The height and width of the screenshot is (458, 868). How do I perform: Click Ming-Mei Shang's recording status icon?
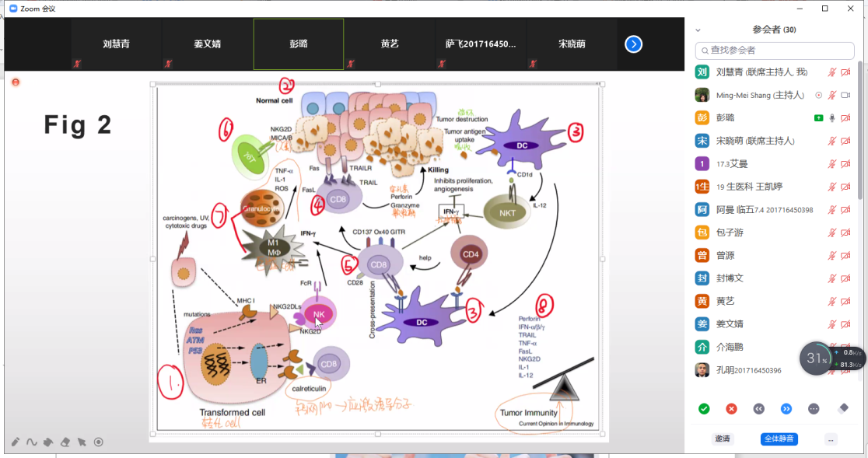coord(819,95)
